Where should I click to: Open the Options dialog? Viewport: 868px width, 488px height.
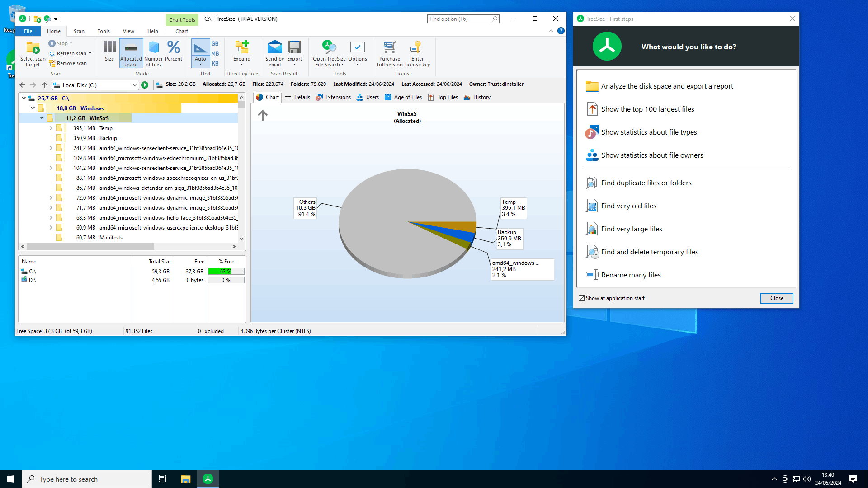click(357, 53)
